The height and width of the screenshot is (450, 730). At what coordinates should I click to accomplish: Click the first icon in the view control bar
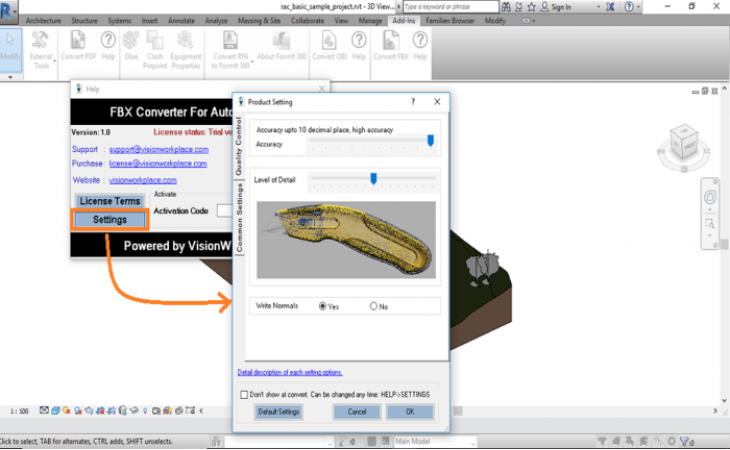tap(44, 410)
